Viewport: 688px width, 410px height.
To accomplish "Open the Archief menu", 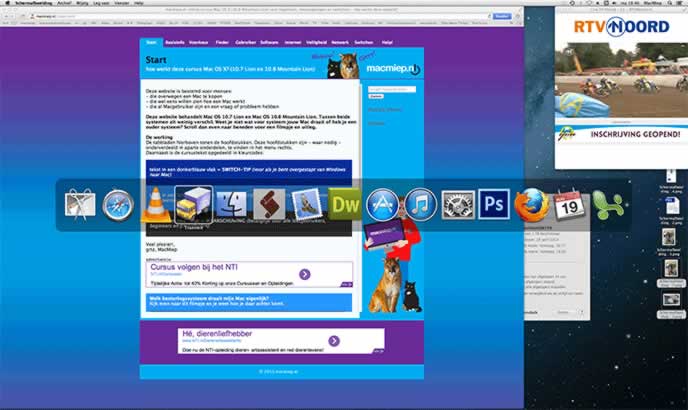I will 64,3.
